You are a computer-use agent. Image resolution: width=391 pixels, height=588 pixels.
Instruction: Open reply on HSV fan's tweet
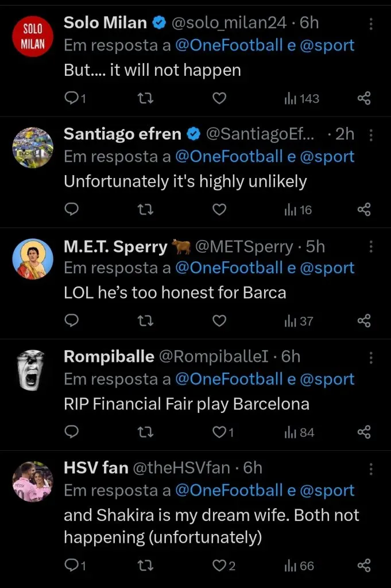click(72, 566)
